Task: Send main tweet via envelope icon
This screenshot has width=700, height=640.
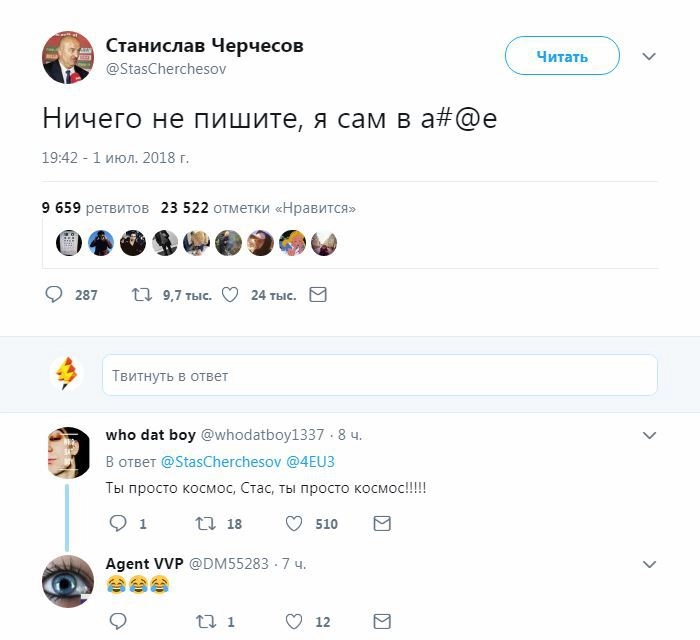Action: [318, 295]
